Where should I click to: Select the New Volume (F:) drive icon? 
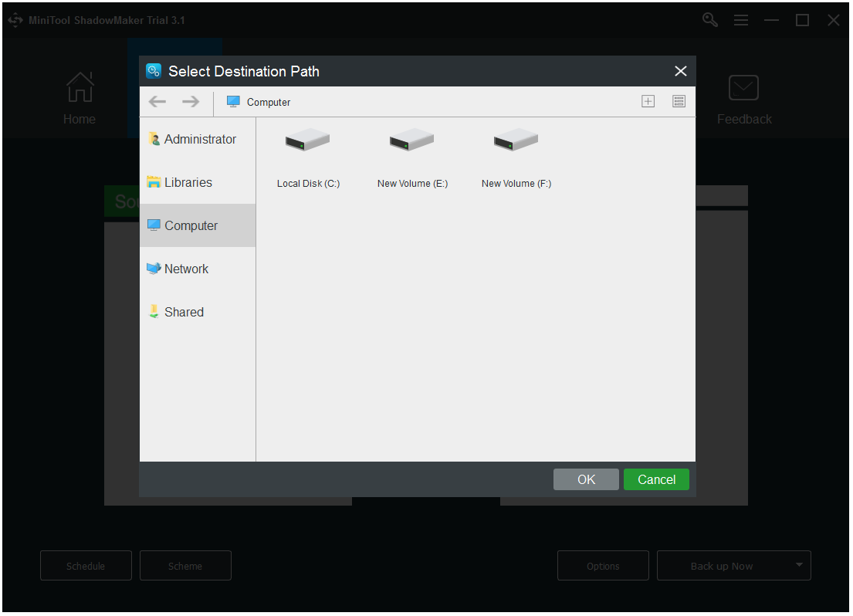tap(516, 140)
